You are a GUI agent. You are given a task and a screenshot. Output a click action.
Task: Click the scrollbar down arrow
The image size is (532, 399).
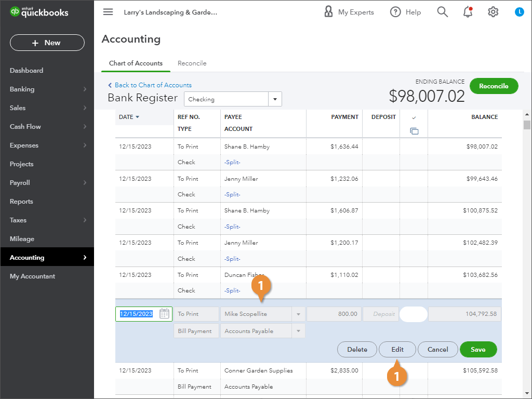click(x=527, y=394)
